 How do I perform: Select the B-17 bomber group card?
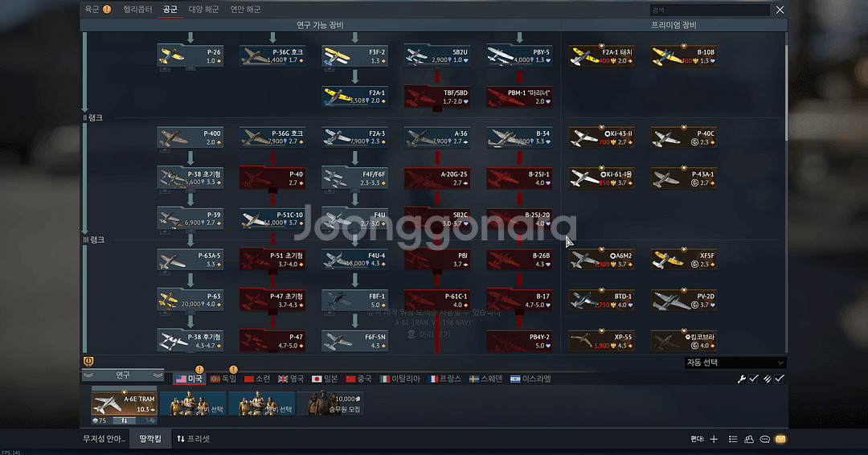[x=519, y=300]
